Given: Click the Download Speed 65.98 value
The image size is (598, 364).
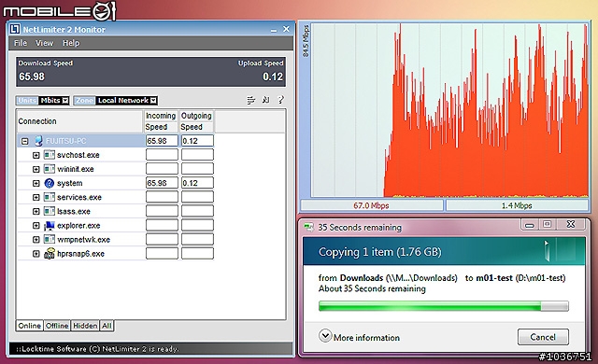Looking at the screenshot, I should pos(32,77).
